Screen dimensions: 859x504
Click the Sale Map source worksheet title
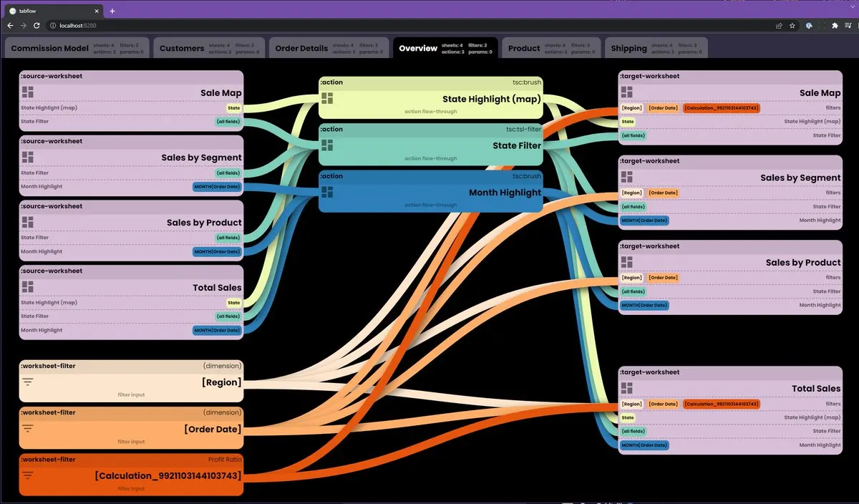(x=221, y=92)
